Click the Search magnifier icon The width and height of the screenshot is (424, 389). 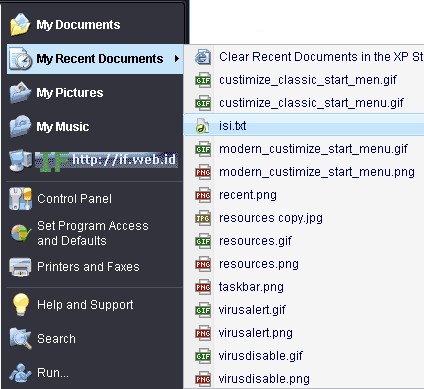click(x=20, y=338)
